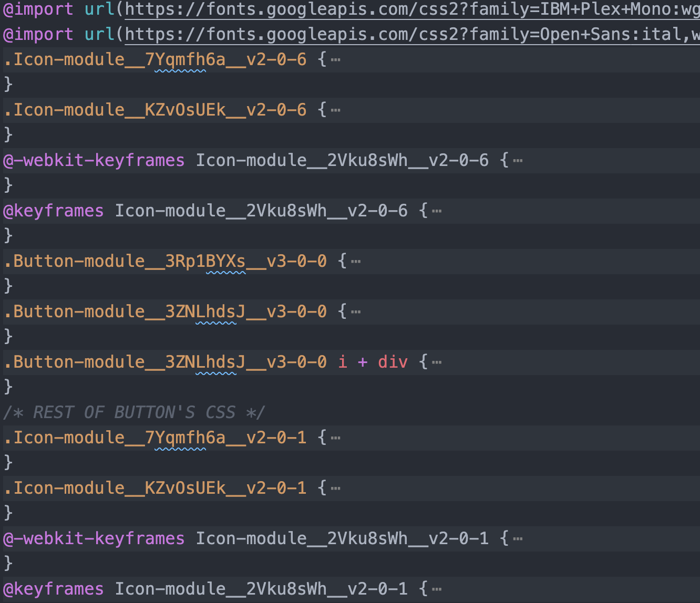Viewport: 700px width, 603px height.
Task: Unfold the @keyframes 2Vku8sWh v2-0-6 body
Action: click(437, 210)
